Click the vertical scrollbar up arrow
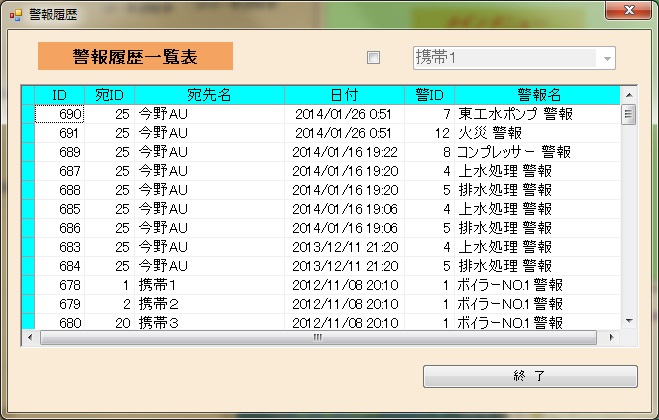Screen dimensions: 659x420 tap(629, 95)
